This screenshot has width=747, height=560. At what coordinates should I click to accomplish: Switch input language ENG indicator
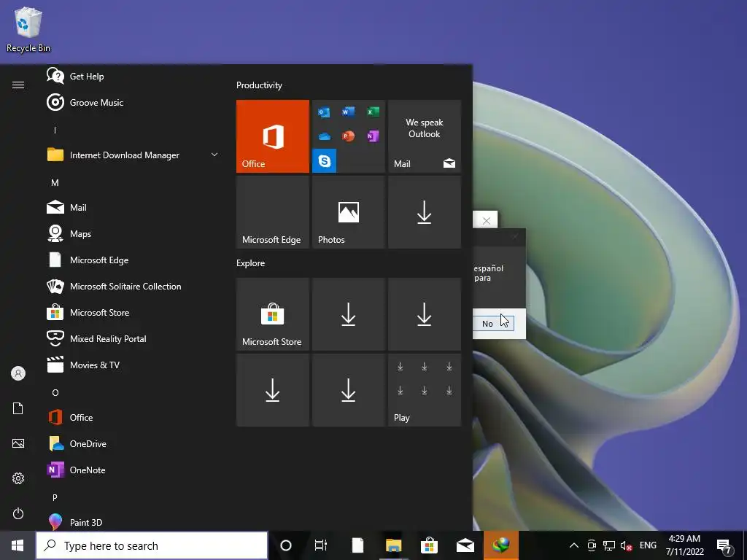point(648,545)
